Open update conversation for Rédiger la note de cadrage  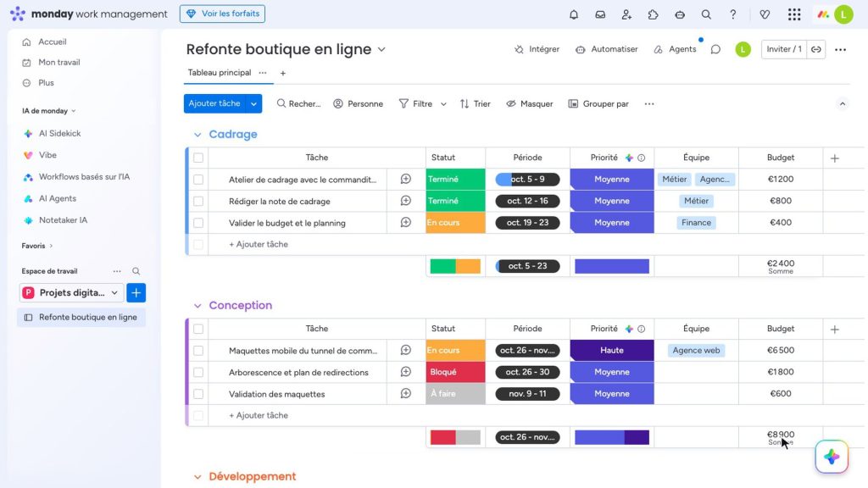point(406,200)
